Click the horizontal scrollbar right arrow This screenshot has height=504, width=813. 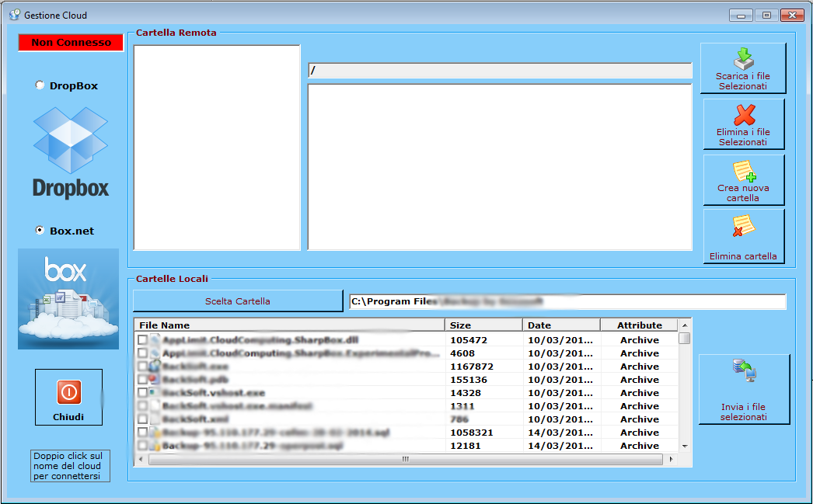coord(672,459)
